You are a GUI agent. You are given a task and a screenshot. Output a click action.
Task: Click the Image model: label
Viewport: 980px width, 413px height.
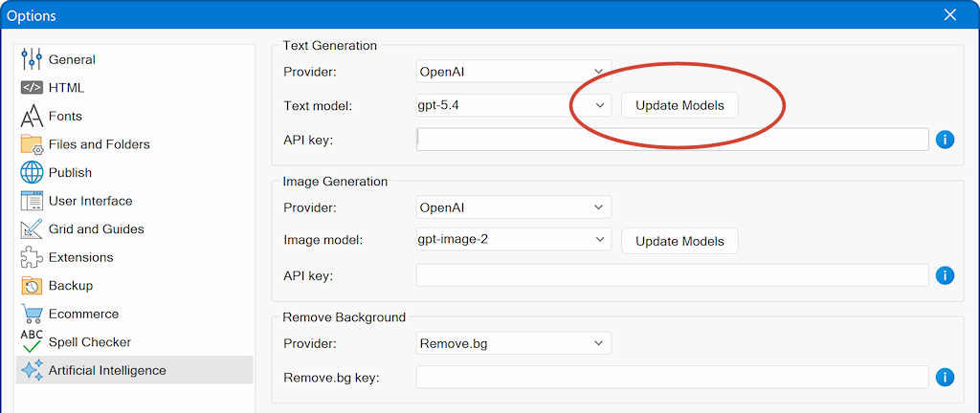tap(323, 240)
